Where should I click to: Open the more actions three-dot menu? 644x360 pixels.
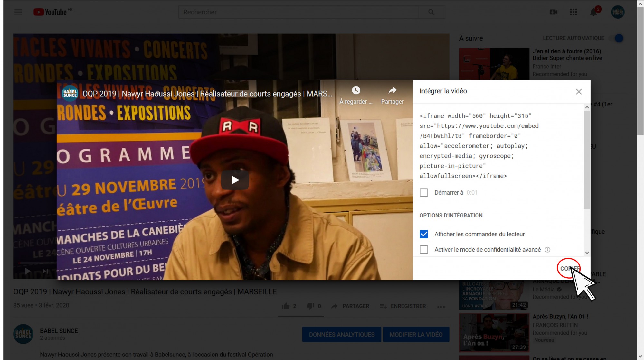441,307
